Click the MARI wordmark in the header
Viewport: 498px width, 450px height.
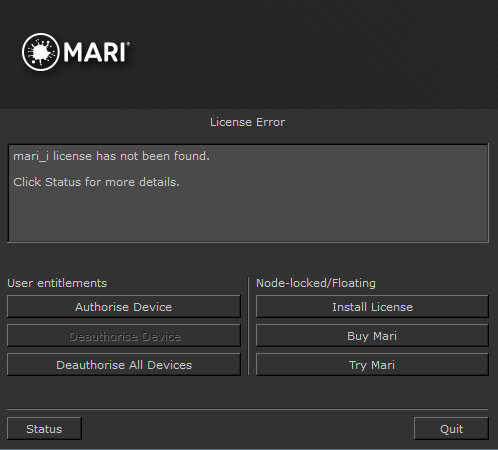(x=96, y=52)
